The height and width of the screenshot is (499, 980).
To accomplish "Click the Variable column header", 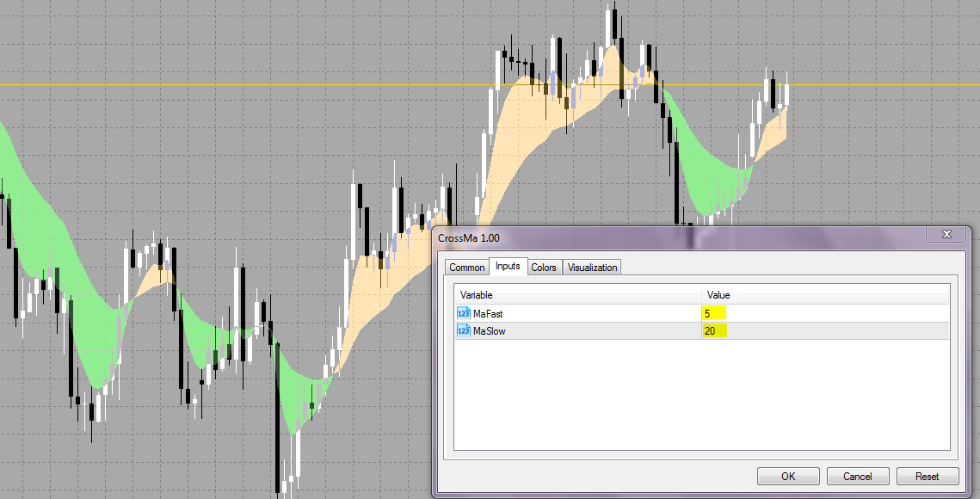I will coord(474,294).
